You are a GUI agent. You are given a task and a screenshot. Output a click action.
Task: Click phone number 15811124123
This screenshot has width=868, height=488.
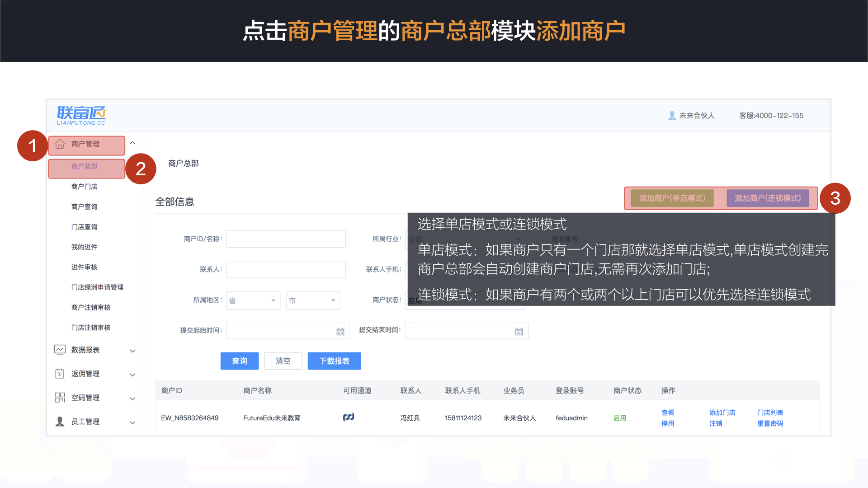463,418
